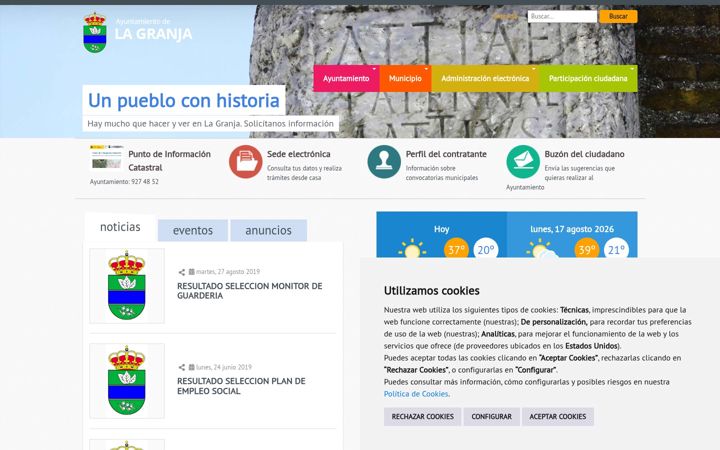Click the date martes, 27 agosto 2019
This screenshot has width=720, height=450.
(228, 272)
